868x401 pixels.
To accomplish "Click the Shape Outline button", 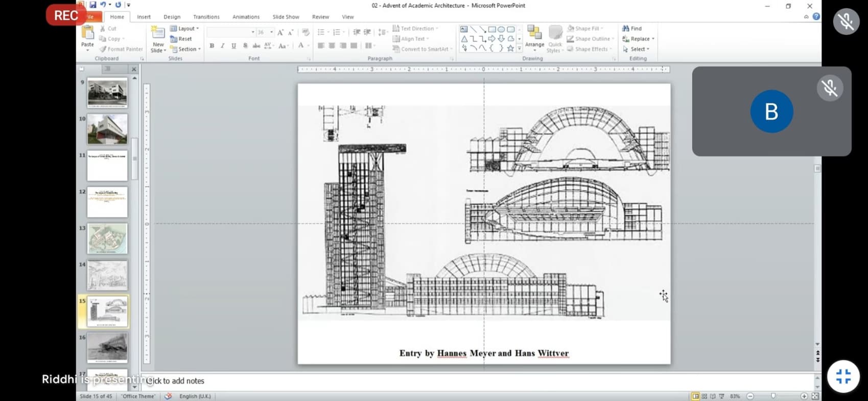I will pyautogui.click(x=591, y=39).
